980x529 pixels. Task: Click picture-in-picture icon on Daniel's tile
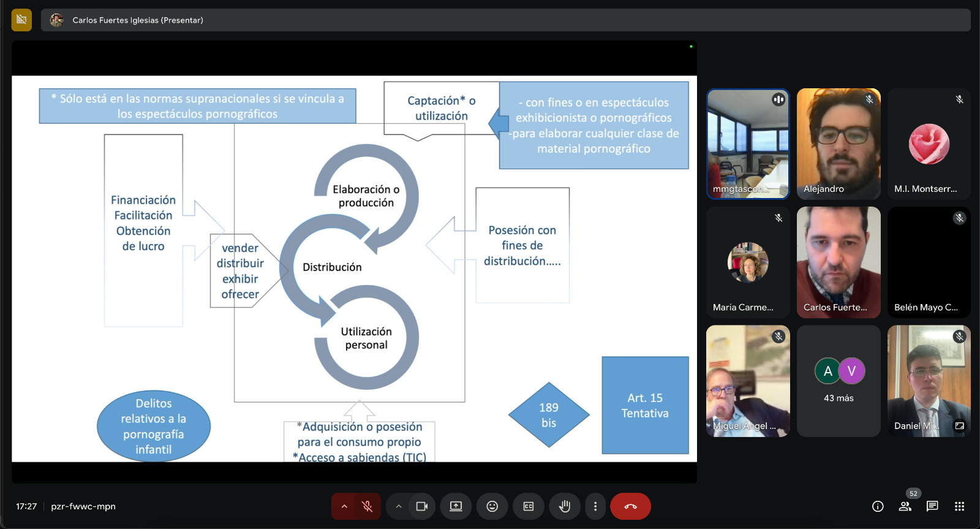pyautogui.click(x=960, y=425)
